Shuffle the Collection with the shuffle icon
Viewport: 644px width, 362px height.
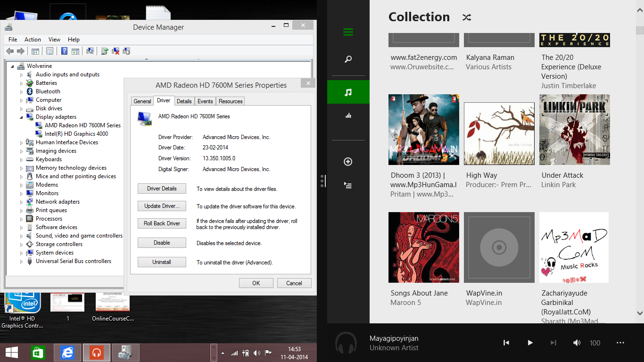coord(466,17)
